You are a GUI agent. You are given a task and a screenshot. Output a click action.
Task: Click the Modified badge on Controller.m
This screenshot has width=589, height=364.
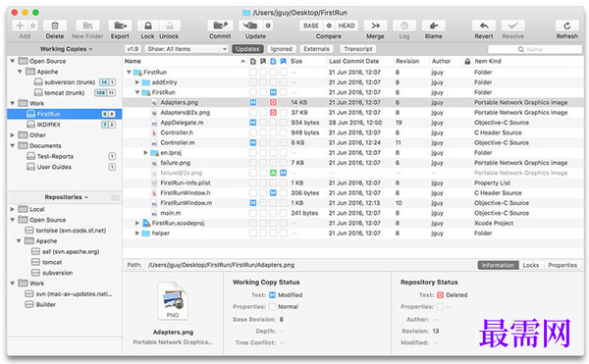pos(253,143)
